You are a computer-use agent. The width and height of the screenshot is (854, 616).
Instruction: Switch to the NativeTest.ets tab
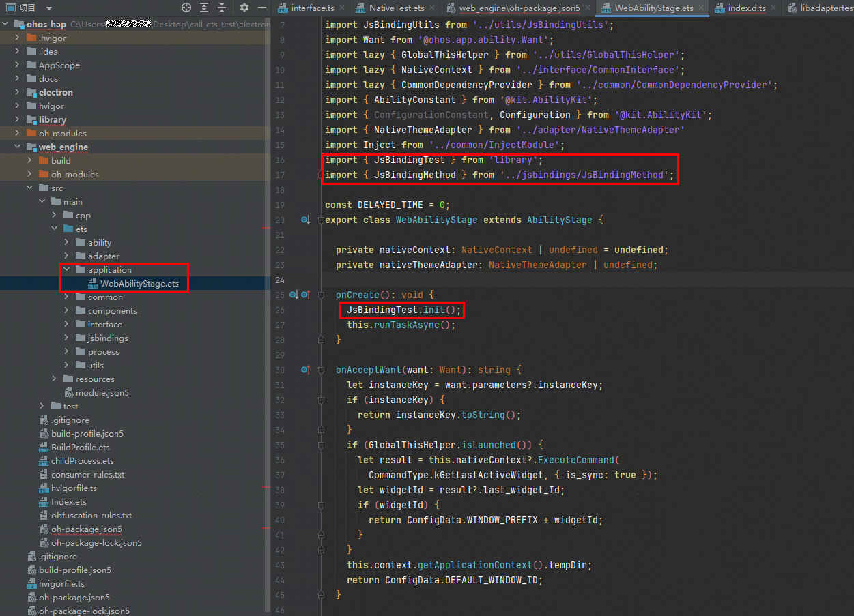coord(397,8)
